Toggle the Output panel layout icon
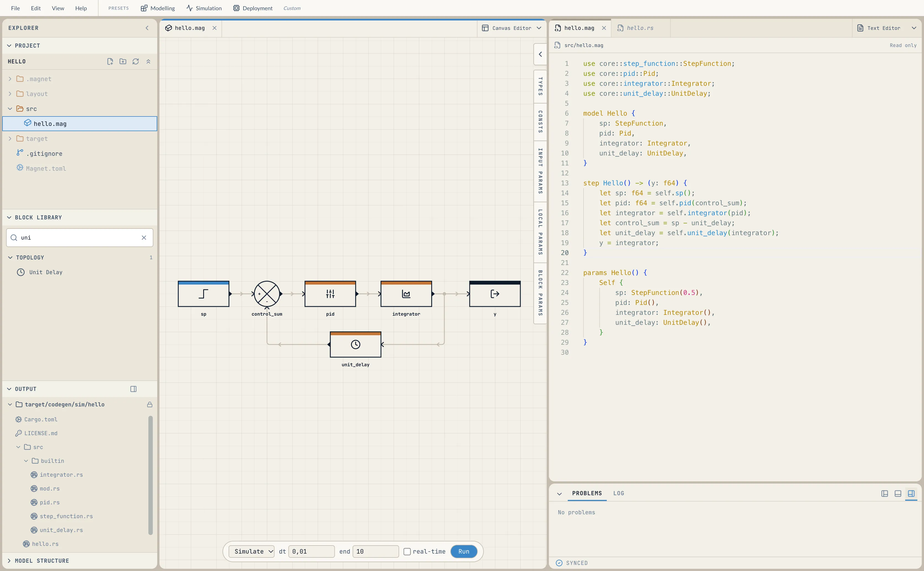This screenshot has width=924, height=571. [x=133, y=389]
